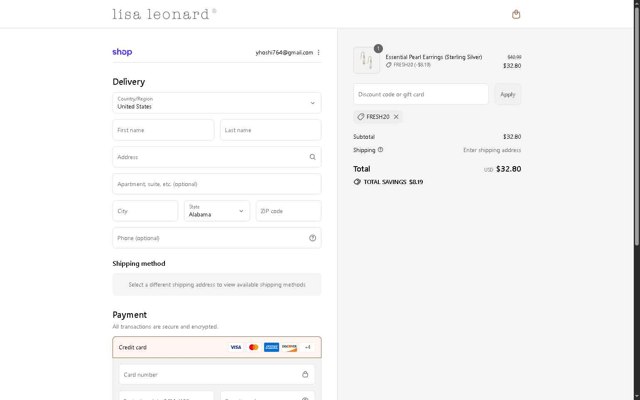Click the product-line FRESH20 discount tag icon
640x400 pixels.
click(389, 65)
